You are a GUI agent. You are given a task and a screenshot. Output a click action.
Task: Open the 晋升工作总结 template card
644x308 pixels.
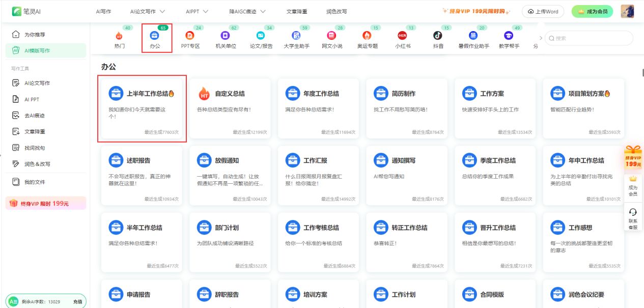495,243
